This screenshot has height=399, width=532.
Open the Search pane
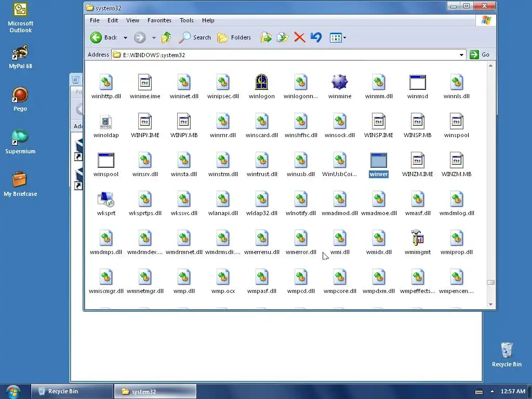point(195,37)
